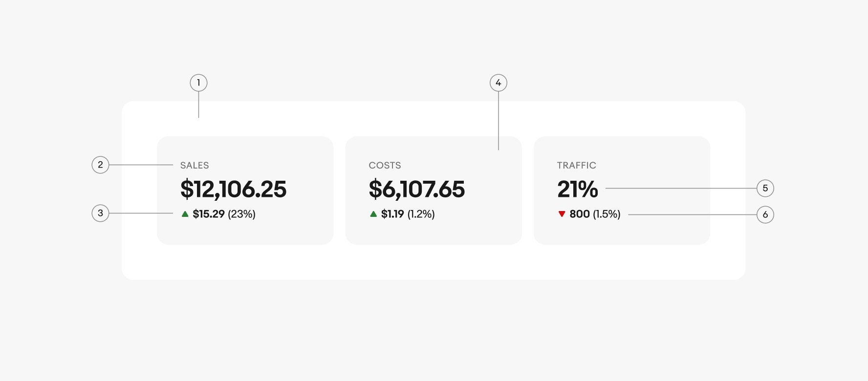Select the $12,106.25 sales value
Screen dimensions: 868x381
[233, 189]
